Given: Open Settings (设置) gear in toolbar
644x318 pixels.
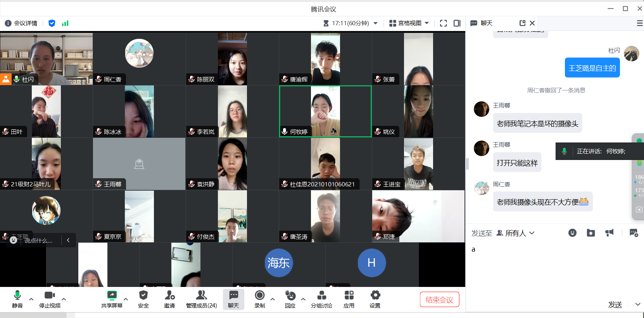Looking at the screenshot, I should click(375, 299).
